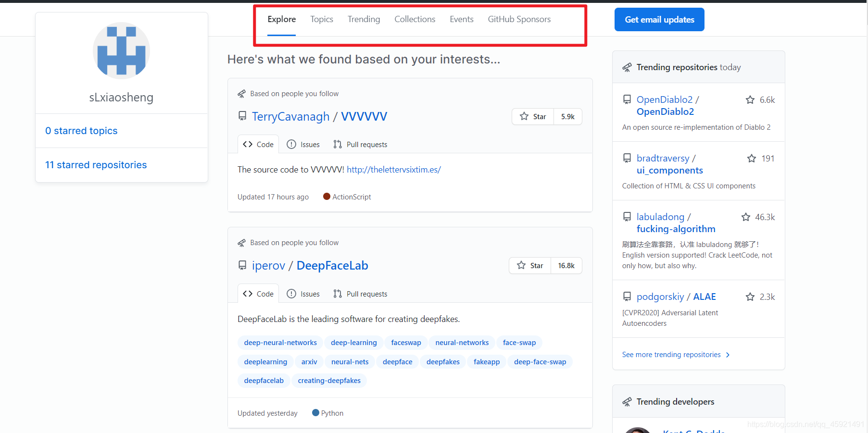Open DeepFaceLab repository link

[x=332, y=266]
